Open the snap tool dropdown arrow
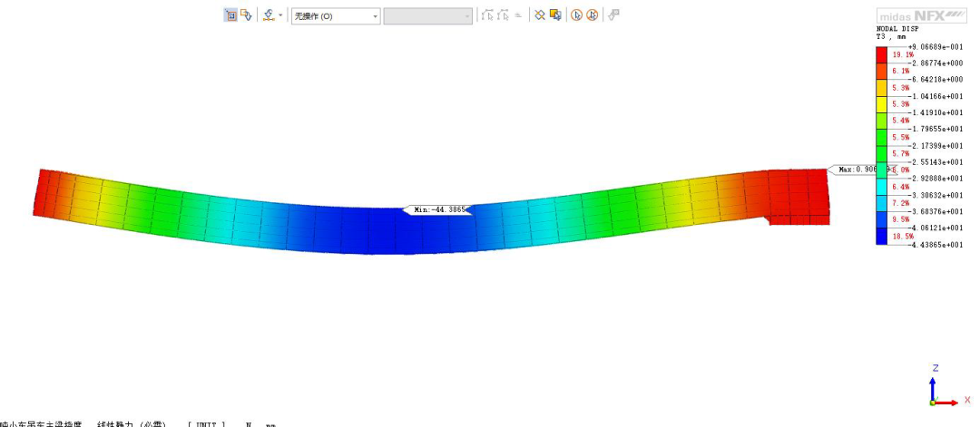Screen dimensions: 980x427 pyautogui.click(x=280, y=15)
